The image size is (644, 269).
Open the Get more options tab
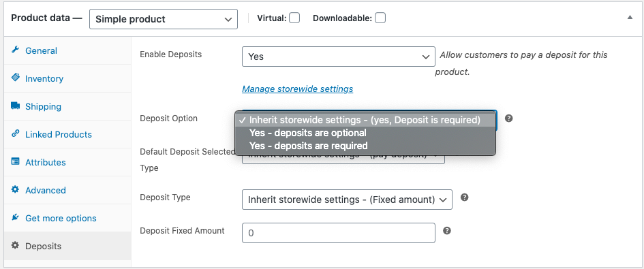67,218
